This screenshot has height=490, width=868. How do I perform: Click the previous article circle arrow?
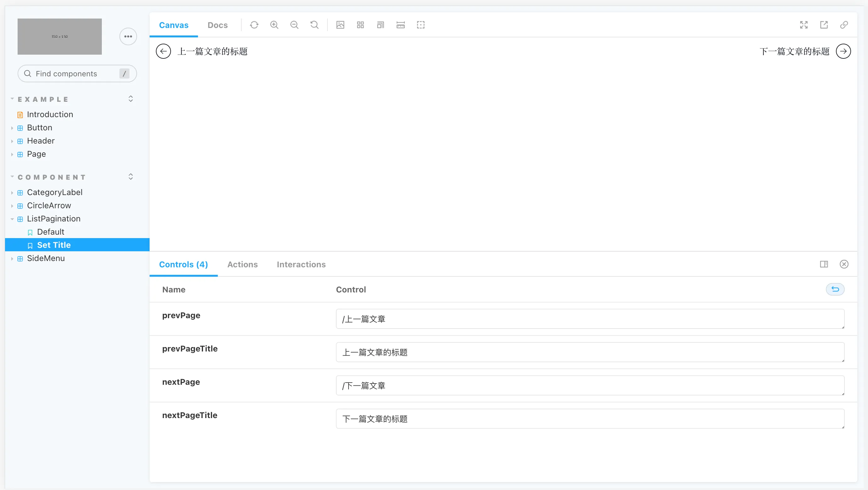point(163,52)
